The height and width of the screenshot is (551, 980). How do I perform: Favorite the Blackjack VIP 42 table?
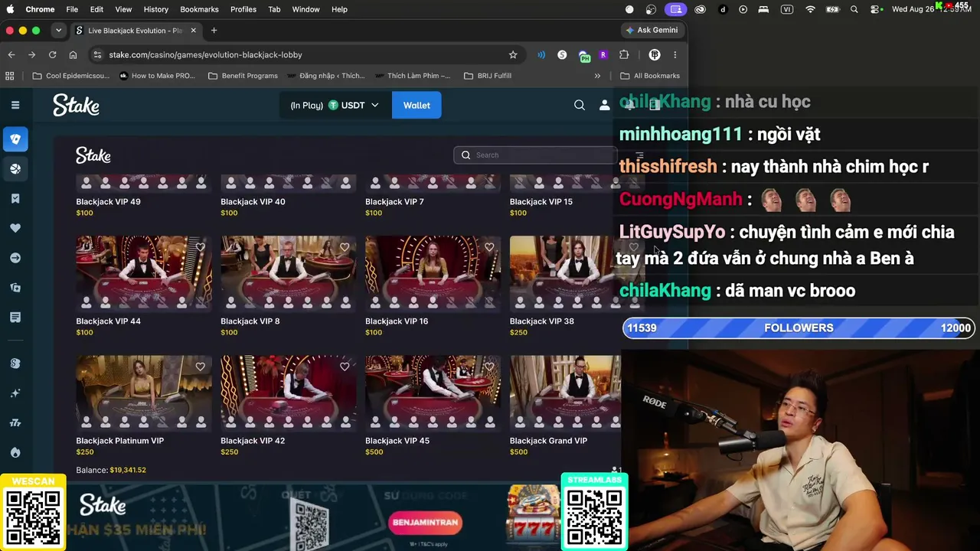tap(345, 367)
